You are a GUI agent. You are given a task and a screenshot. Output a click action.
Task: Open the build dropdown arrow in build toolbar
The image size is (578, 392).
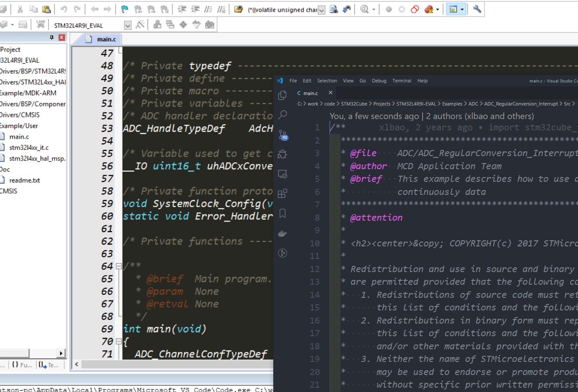(12, 25)
